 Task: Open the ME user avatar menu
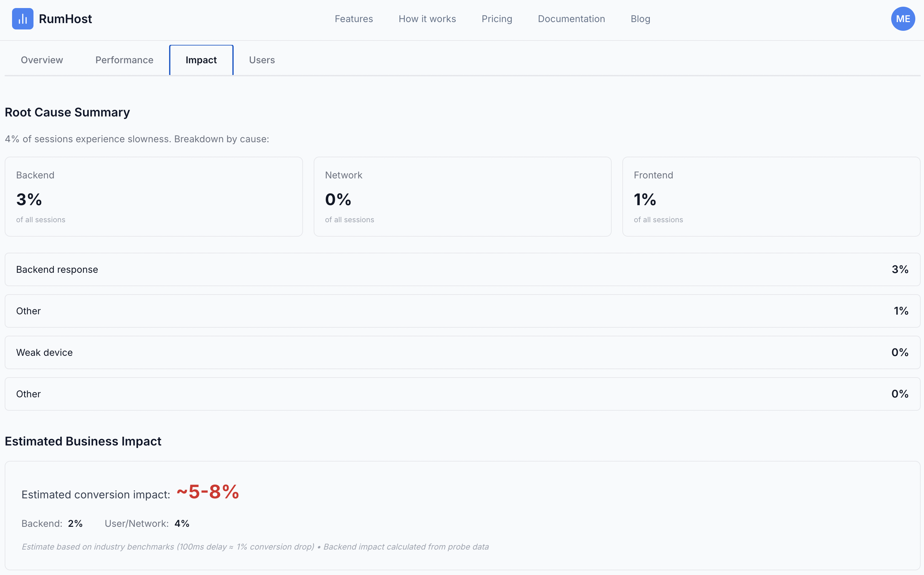[x=903, y=19]
